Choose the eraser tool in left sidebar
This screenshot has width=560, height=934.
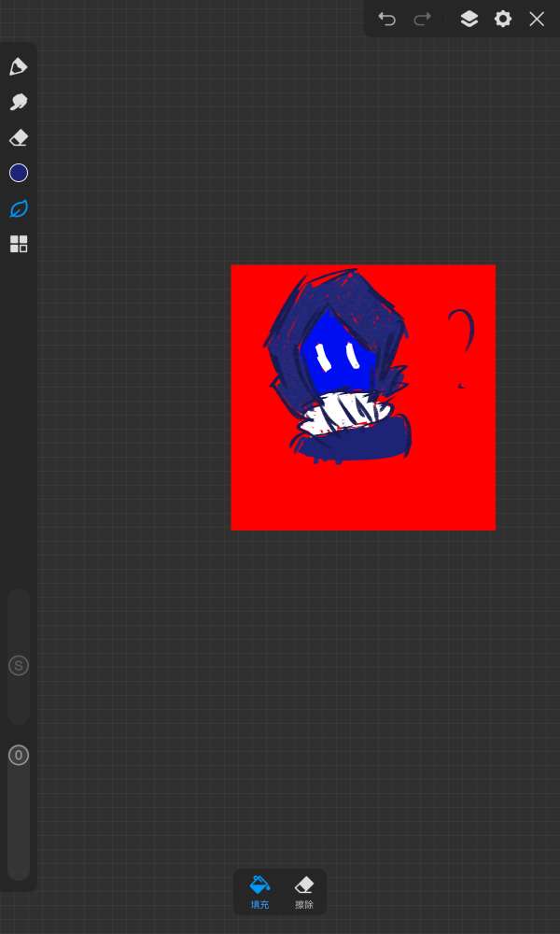tap(19, 138)
